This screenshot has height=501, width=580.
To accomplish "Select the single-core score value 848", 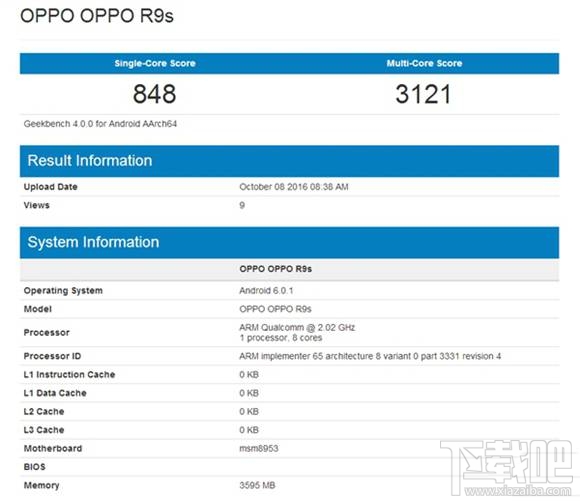I will pyautogui.click(x=155, y=94).
